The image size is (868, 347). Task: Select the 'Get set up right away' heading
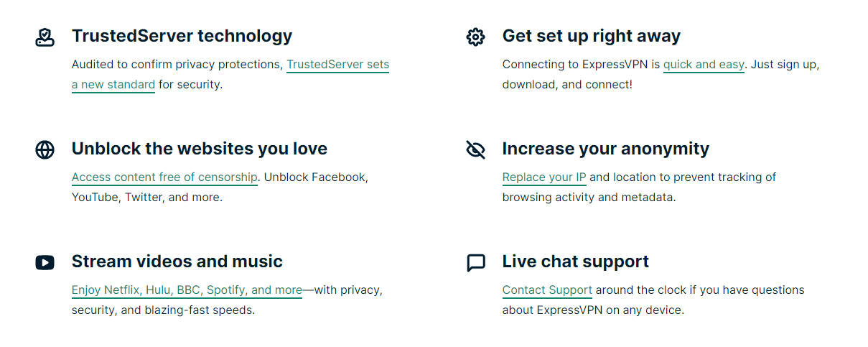tap(592, 36)
